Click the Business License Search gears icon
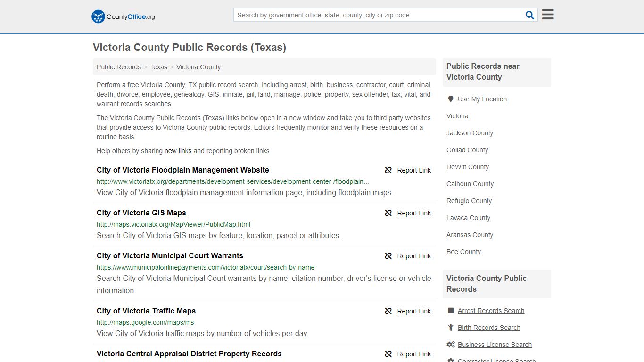The width and height of the screenshot is (644, 362). 451,345
